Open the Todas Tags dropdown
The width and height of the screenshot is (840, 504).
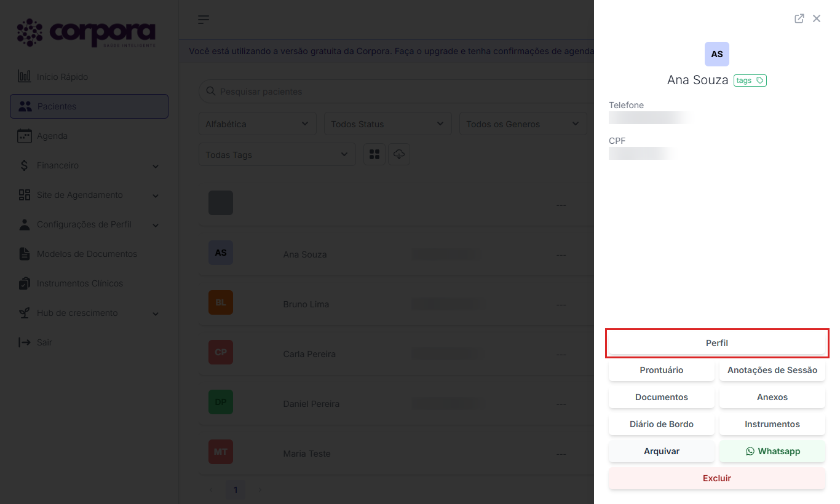[x=277, y=155]
